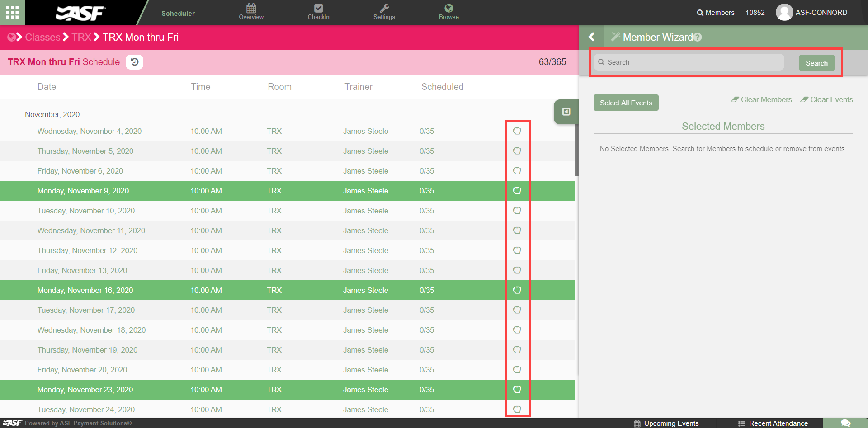Open the Members search link
Image resolution: width=868 pixels, height=428 pixels.
point(716,13)
